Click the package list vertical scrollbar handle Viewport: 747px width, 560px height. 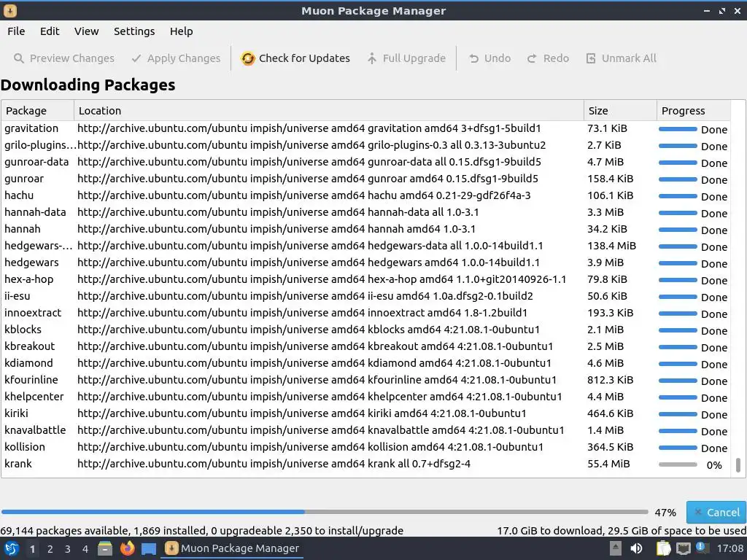pos(738,465)
